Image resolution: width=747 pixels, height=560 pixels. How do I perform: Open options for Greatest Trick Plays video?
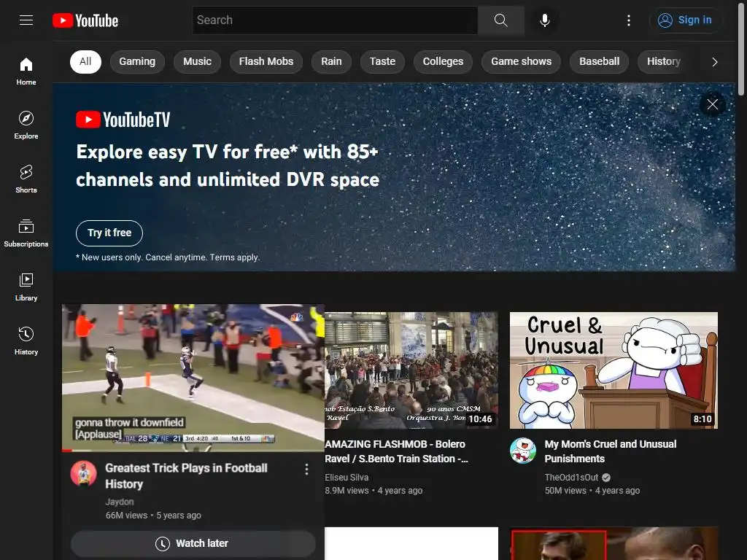pos(306,470)
